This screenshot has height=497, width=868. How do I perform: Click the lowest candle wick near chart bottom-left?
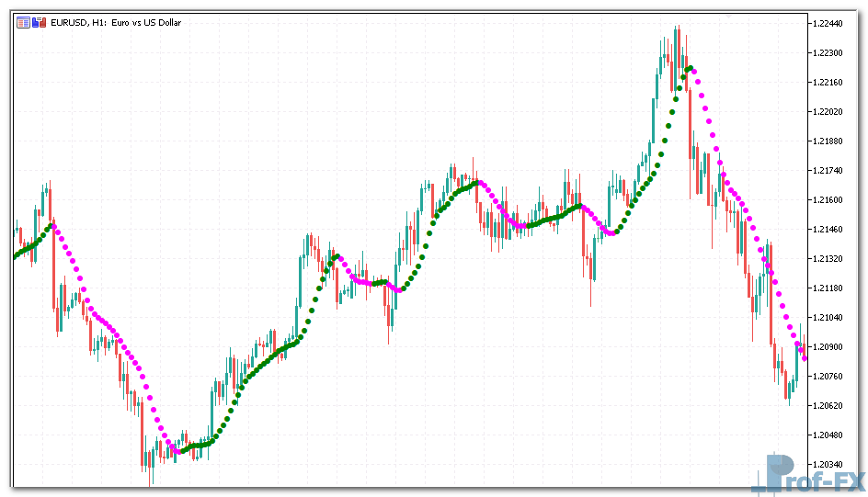pyautogui.click(x=151, y=476)
